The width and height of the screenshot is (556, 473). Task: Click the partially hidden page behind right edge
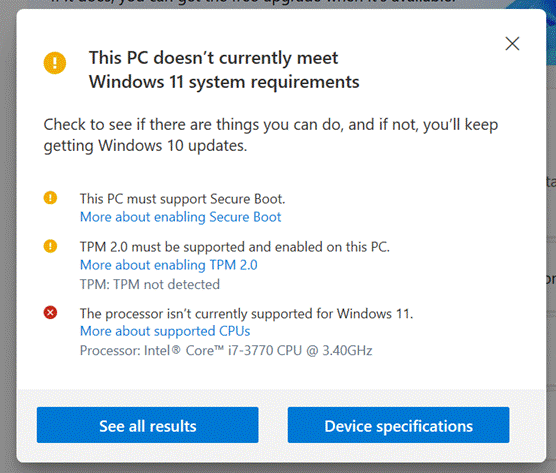pyautogui.click(x=551, y=230)
